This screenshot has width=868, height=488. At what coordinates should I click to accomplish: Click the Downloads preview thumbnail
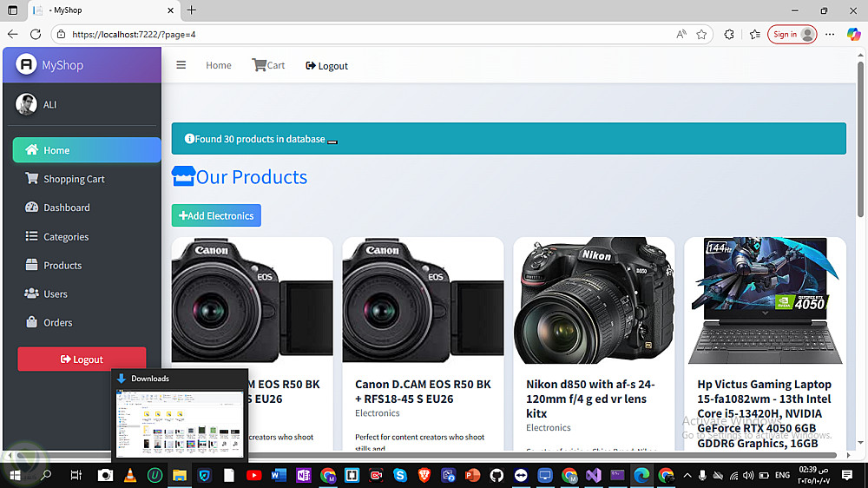coord(180,423)
